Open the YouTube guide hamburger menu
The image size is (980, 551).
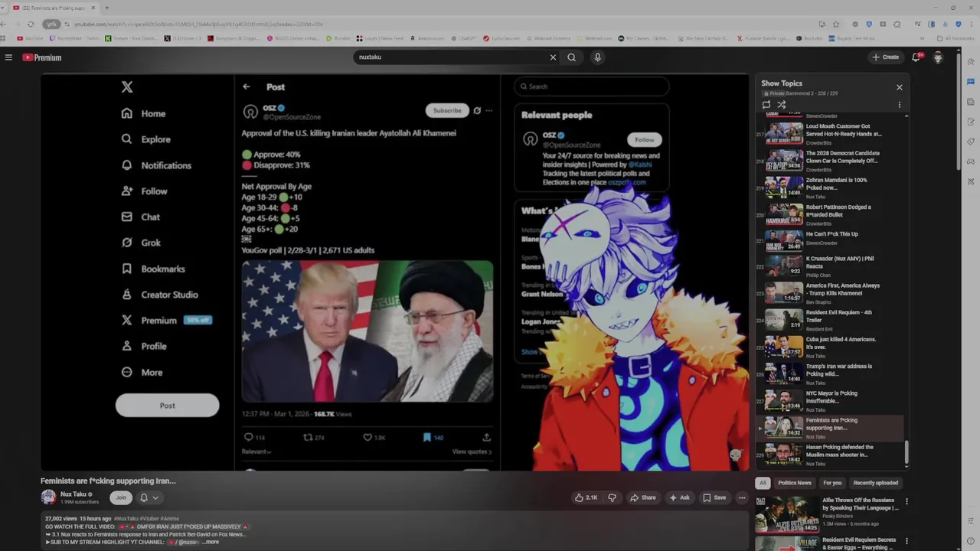click(x=8, y=57)
